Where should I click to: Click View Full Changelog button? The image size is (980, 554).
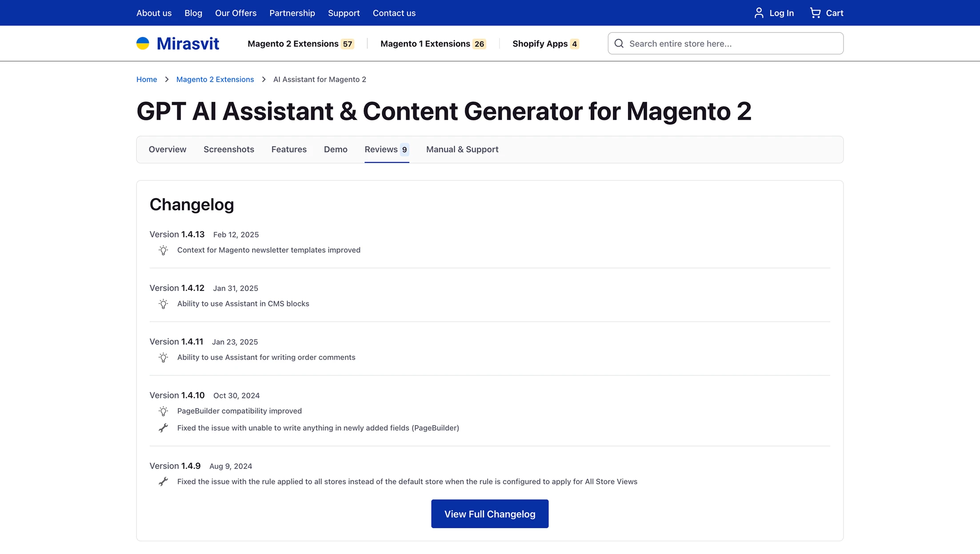point(489,514)
